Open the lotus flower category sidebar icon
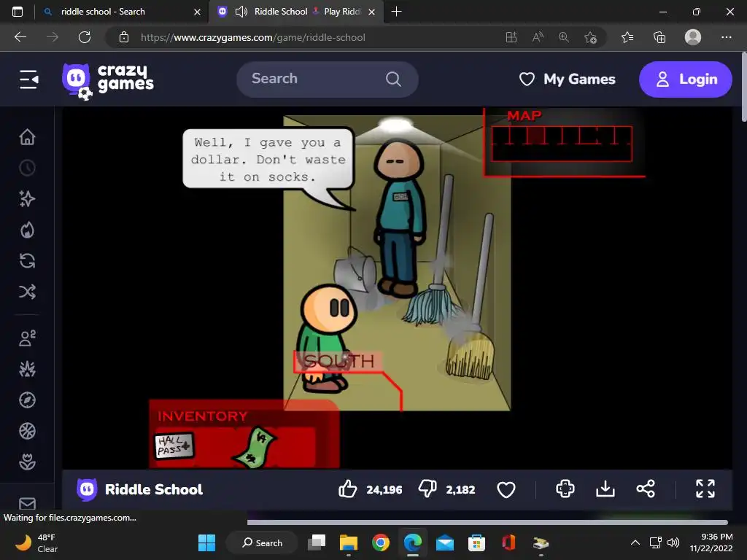 click(x=27, y=462)
